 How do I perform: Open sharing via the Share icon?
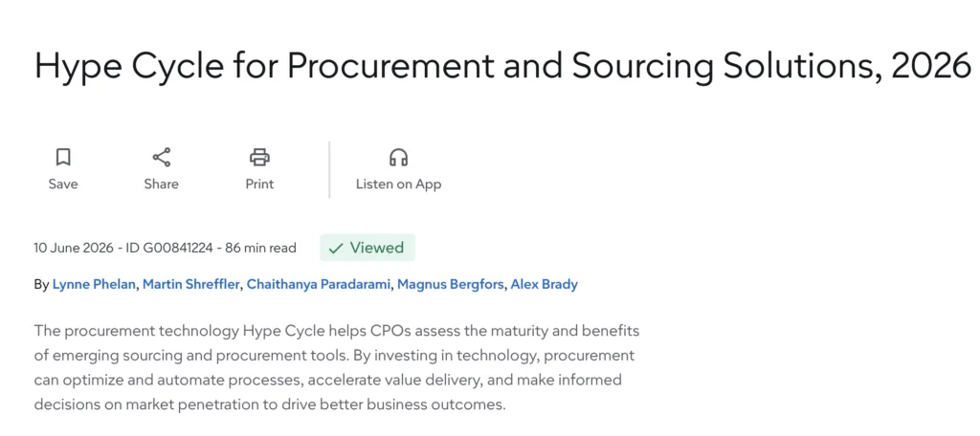tap(161, 157)
